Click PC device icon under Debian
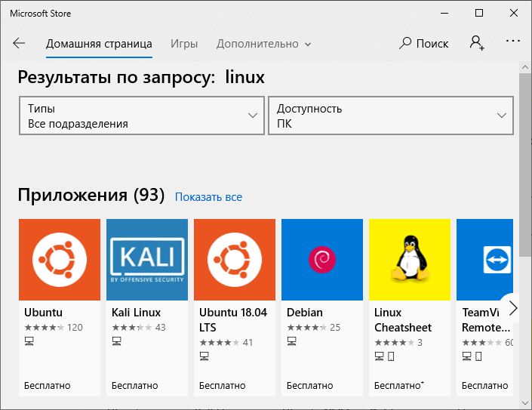Viewport: 532px width, 410px height. (292, 341)
